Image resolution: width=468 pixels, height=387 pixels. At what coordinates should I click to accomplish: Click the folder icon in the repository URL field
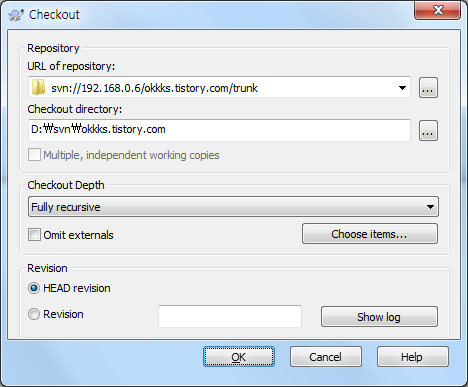pos(38,87)
